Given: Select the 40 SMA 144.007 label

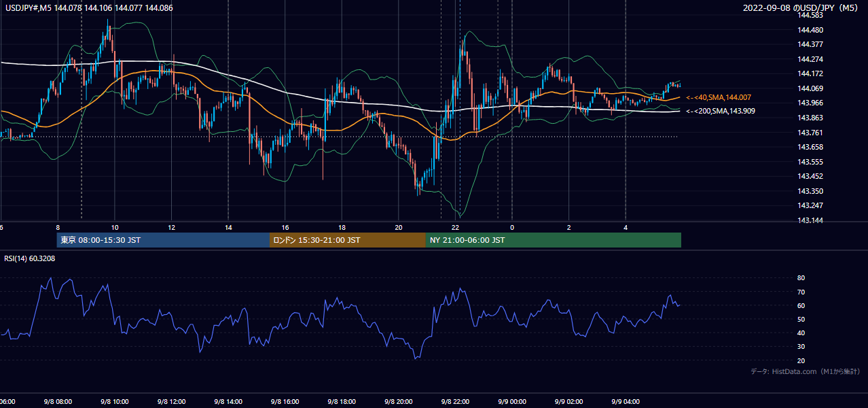Looking at the screenshot, I should point(719,98).
